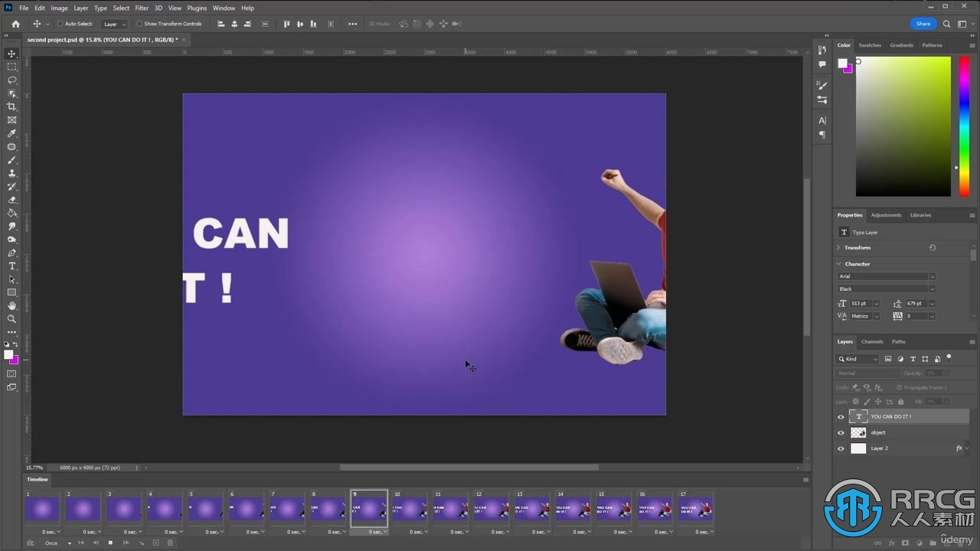Toggle visibility of Layer 2
This screenshot has height=551, width=980.
pos(841,448)
